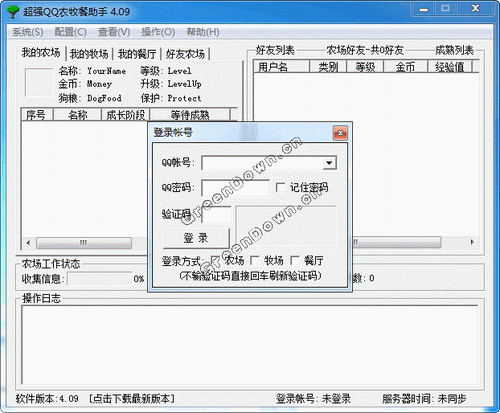This screenshot has height=413, width=500.
Task: Switch to the 好友农场 tab
Action: click(185, 54)
